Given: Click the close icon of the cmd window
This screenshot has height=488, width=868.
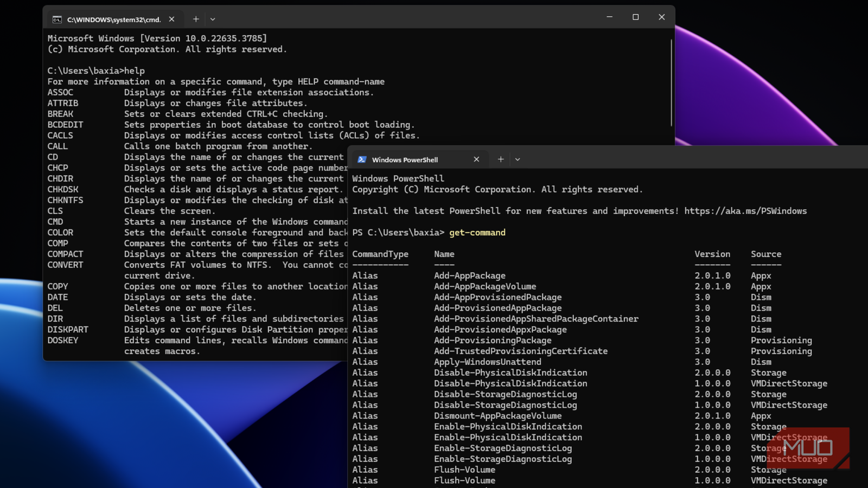Looking at the screenshot, I should [x=661, y=17].
